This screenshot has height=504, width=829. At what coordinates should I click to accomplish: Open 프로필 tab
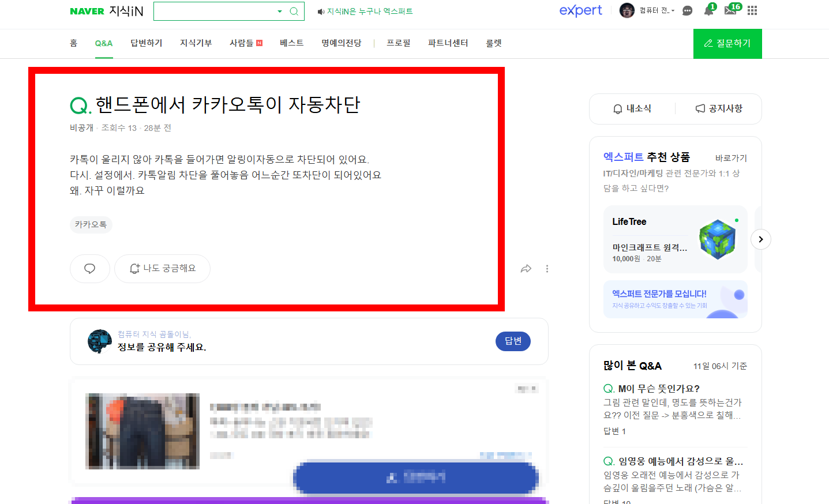399,43
